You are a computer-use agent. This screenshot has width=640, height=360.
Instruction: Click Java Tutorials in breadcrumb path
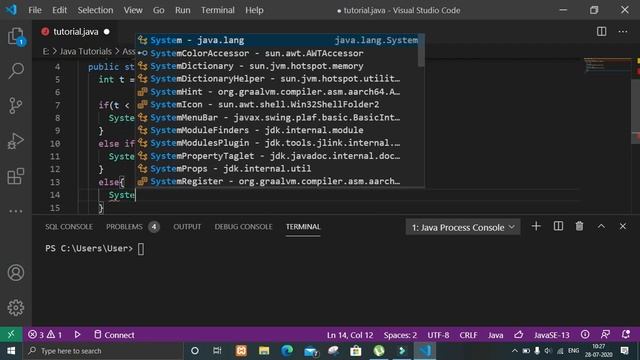85,51
